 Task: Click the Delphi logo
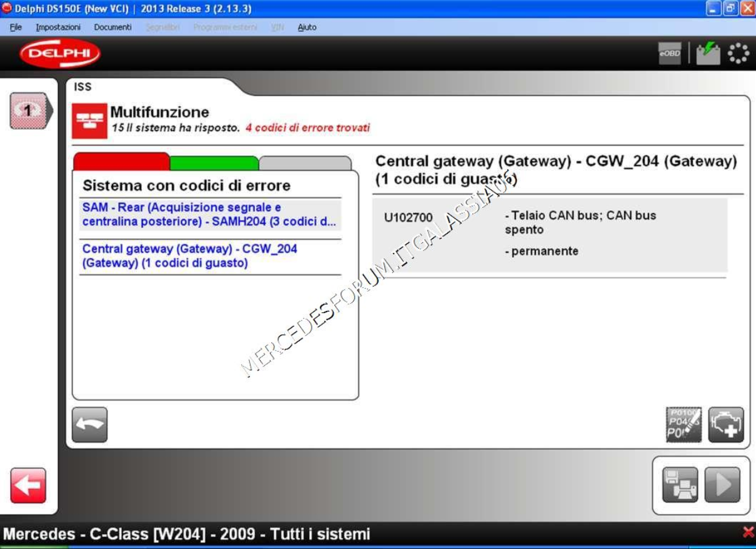pyautogui.click(x=60, y=54)
